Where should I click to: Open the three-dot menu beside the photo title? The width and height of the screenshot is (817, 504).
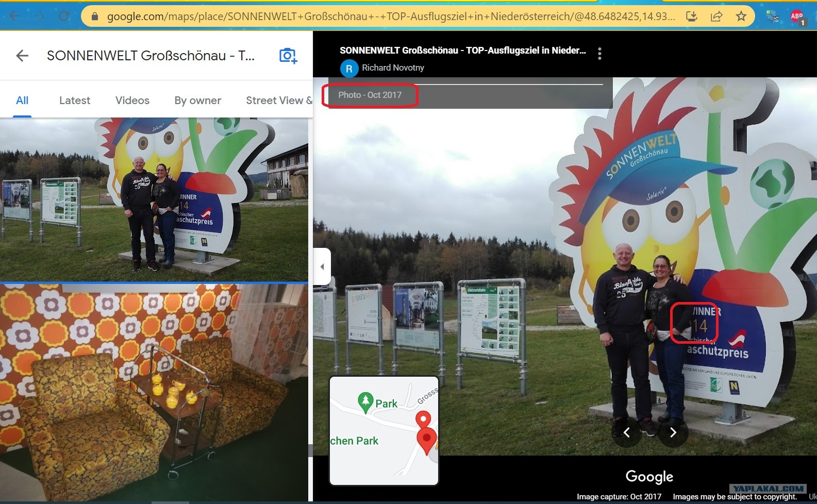(x=599, y=54)
